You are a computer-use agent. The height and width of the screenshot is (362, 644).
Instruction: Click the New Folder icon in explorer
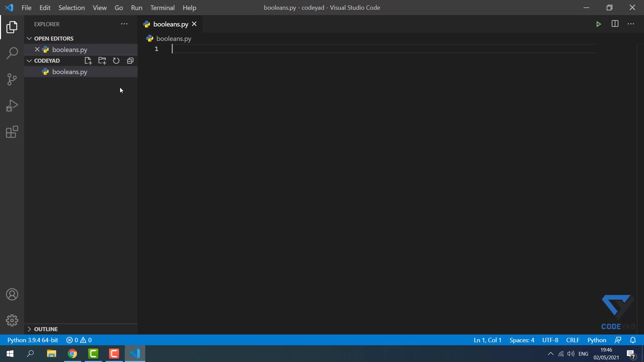(x=102, y=61)
